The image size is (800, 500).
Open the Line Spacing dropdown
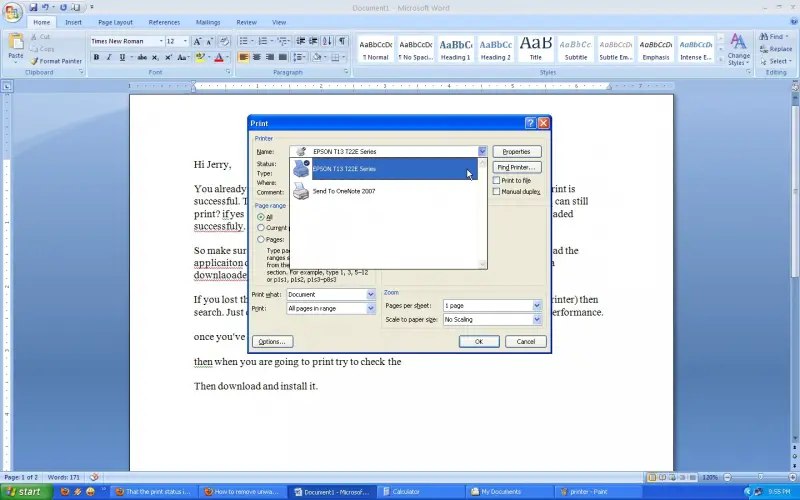[x=301, y=57]
